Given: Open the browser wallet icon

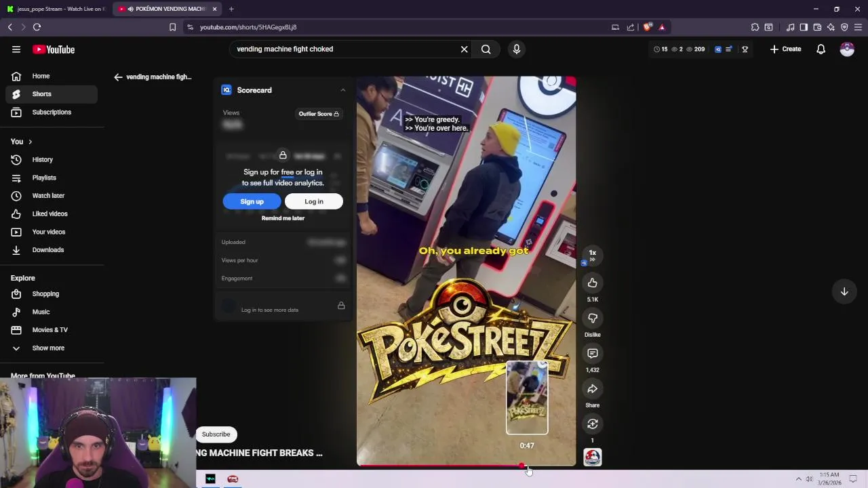Looking at the screenshot, I should [x=817, y=27].
